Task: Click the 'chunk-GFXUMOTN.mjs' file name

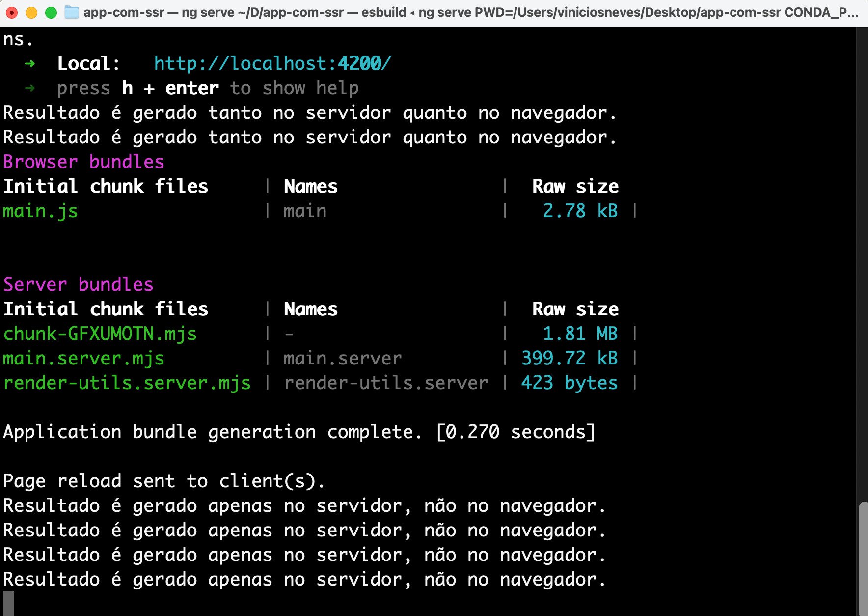Action: [x=100, y=334]
